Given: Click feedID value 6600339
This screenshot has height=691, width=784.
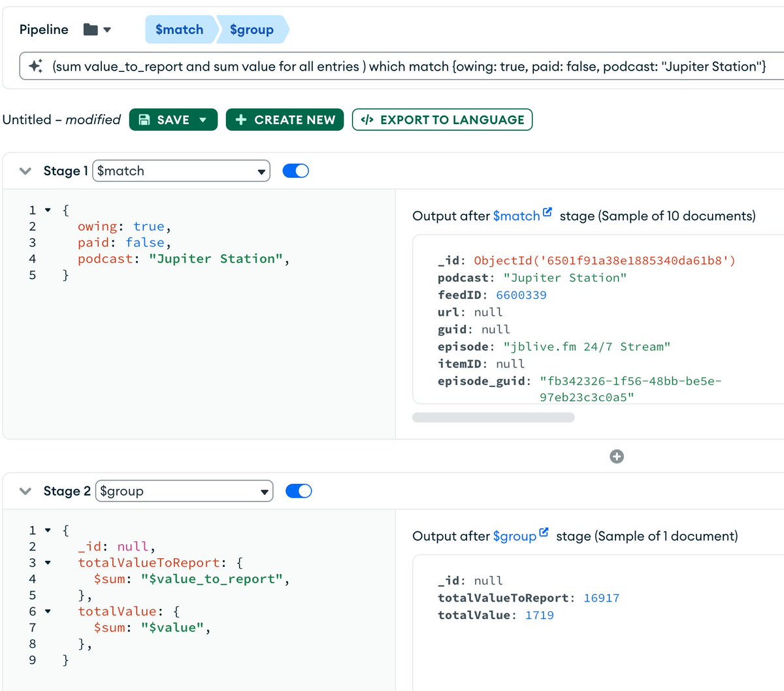Looking at the screenshot, I should pyautogui.click(x=521, y=295).
